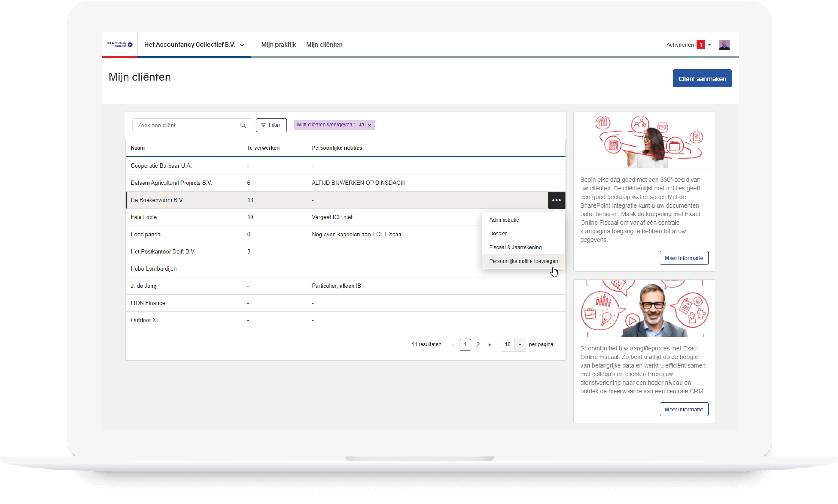The height and width of the screenshot is (504, 838).
Task: Select Fiscaal & Jaarrekening menu entry
Action: coord(515,247)
